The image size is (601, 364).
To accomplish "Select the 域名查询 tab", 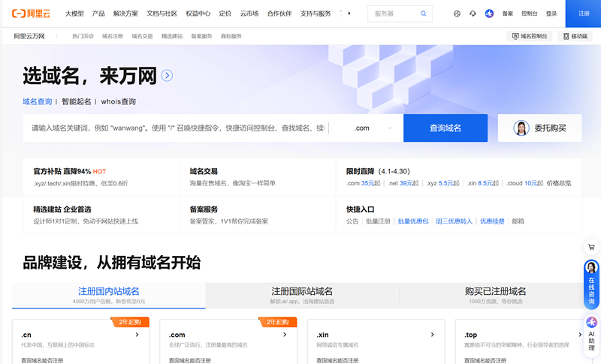I will click(37, 101).
